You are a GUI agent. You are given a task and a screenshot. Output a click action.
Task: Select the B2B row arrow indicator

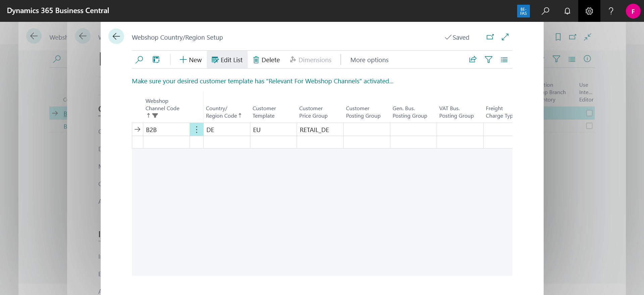137,129
